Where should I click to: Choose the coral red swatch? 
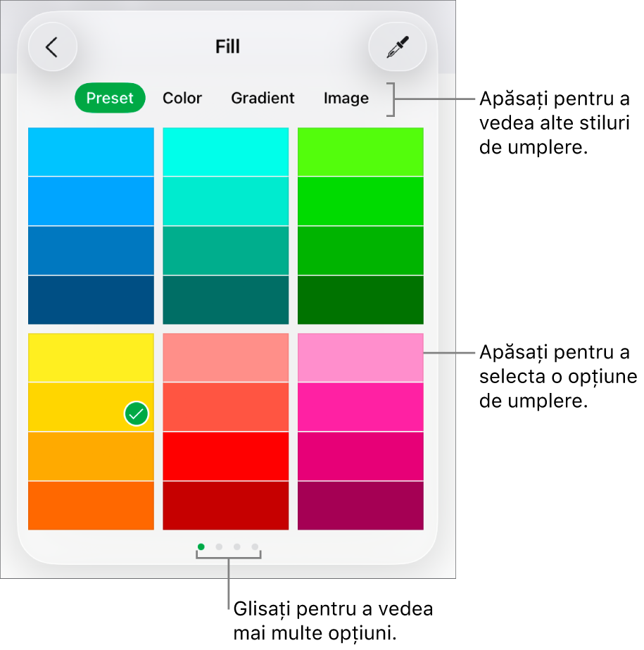click(x=226, y=406)
